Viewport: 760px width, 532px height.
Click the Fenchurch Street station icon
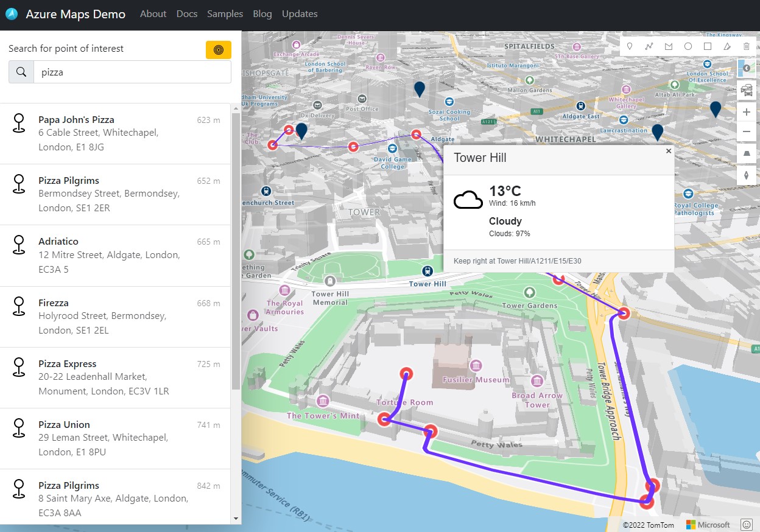pos(266,191)
